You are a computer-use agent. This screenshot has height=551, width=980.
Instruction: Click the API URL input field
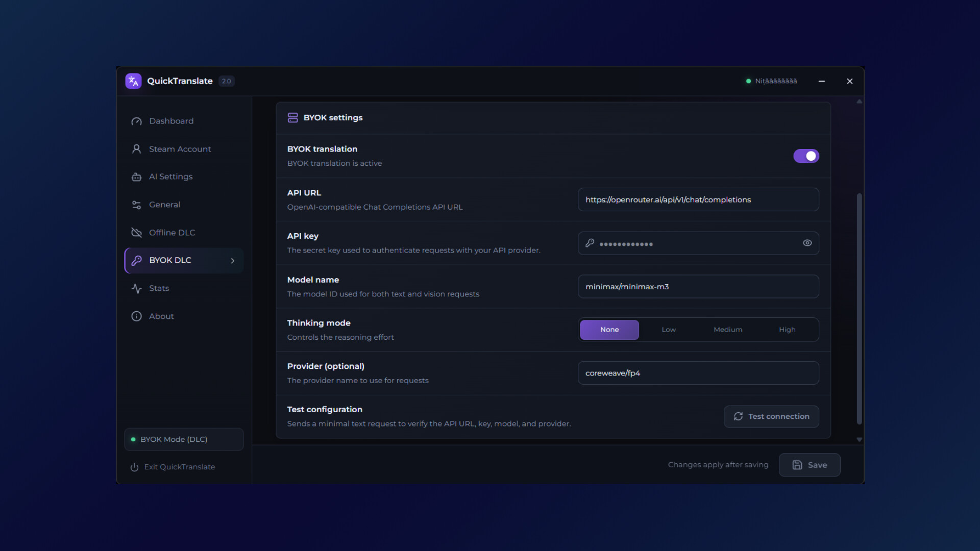(x=698, y=200)
